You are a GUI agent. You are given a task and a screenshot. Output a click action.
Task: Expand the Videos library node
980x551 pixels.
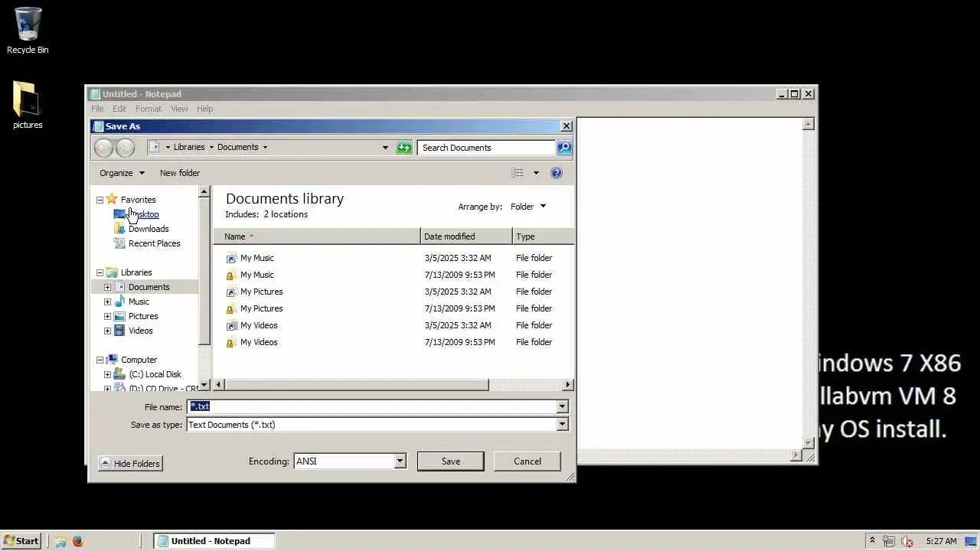click(107, 331)
